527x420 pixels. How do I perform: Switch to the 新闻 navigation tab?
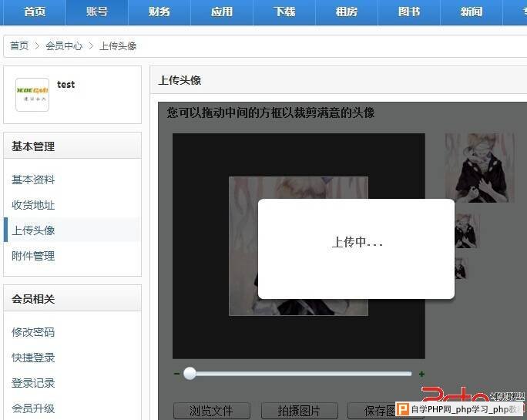click(472, 12)
